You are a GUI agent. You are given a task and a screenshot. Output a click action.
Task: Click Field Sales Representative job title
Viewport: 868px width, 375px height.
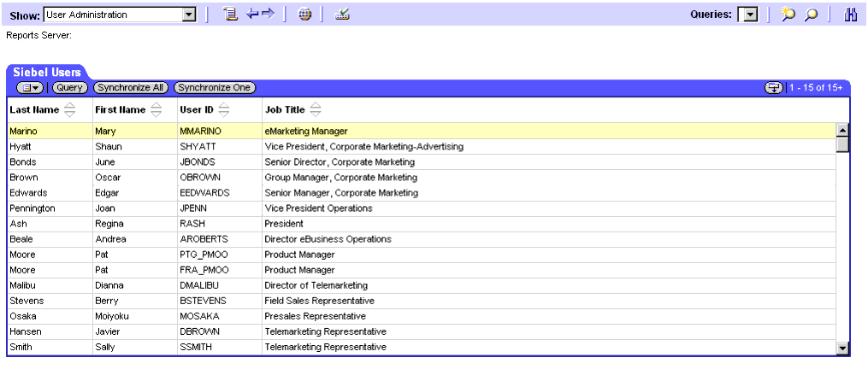coord(320,302)
